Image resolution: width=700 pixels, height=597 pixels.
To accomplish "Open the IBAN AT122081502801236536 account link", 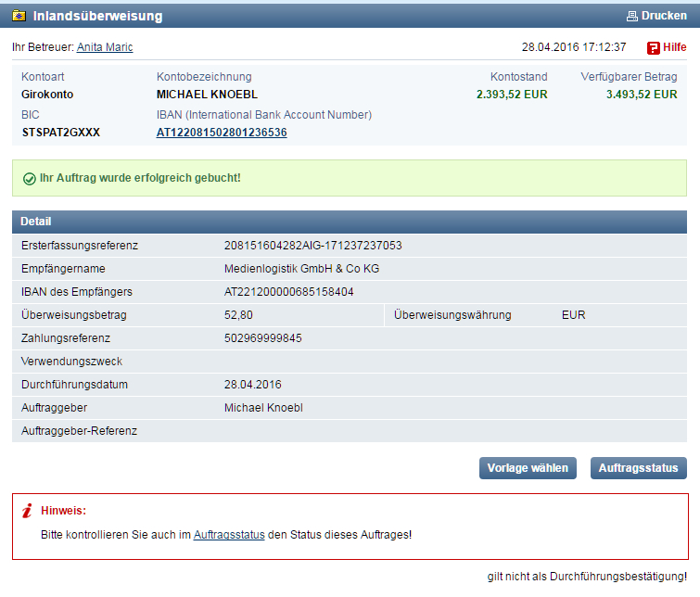I will 222,133.
